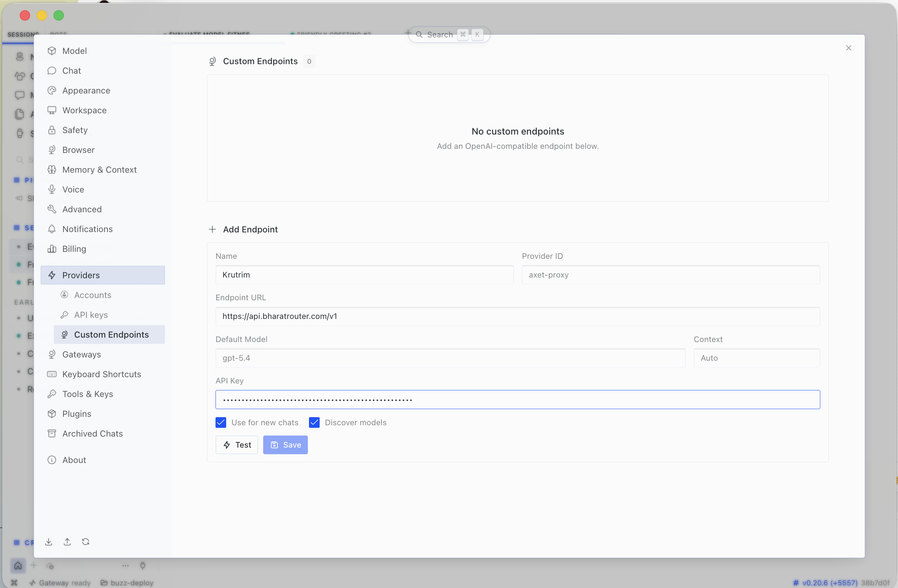Click the Provider ID field
Screen dimensions: 898x588
[671, 275]
